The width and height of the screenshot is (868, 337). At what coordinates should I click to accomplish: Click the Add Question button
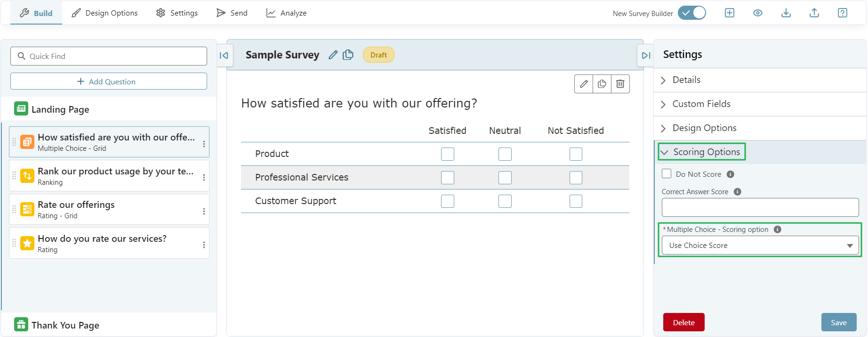109,81
